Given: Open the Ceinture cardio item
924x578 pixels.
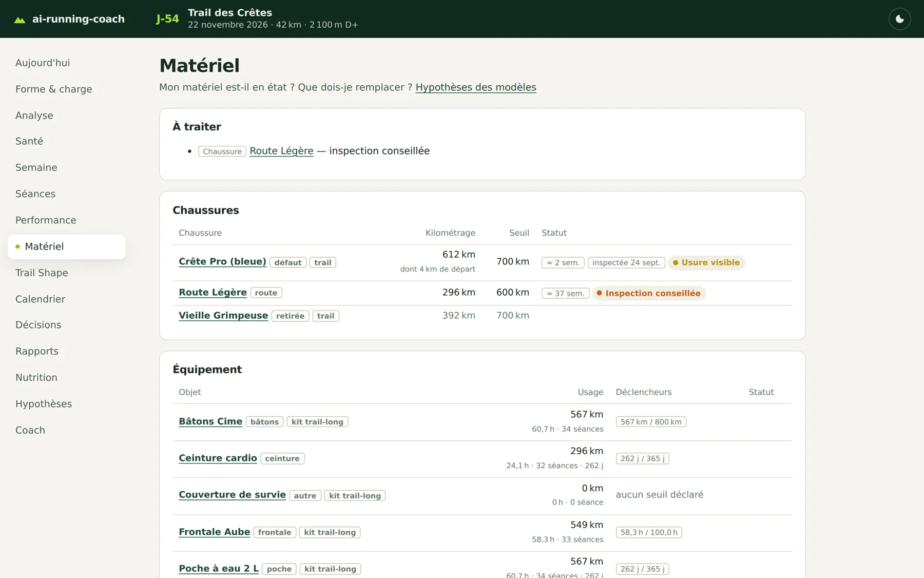Looking at the screenshot, I should pyautogui.click(x=218, y=458).
